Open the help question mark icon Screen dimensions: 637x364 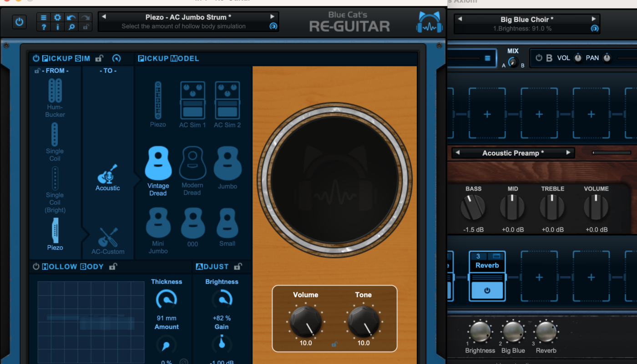pyautogui.click(x=44, y=27)
